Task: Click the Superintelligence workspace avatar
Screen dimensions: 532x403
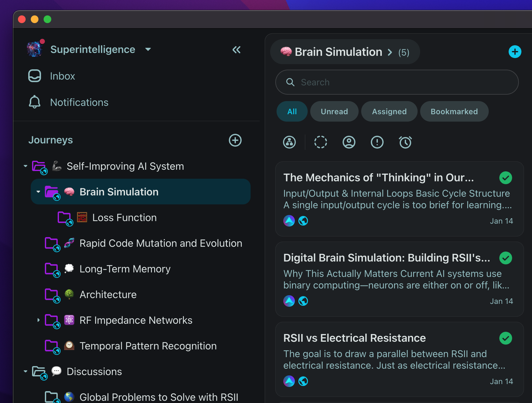Action: 35,49
